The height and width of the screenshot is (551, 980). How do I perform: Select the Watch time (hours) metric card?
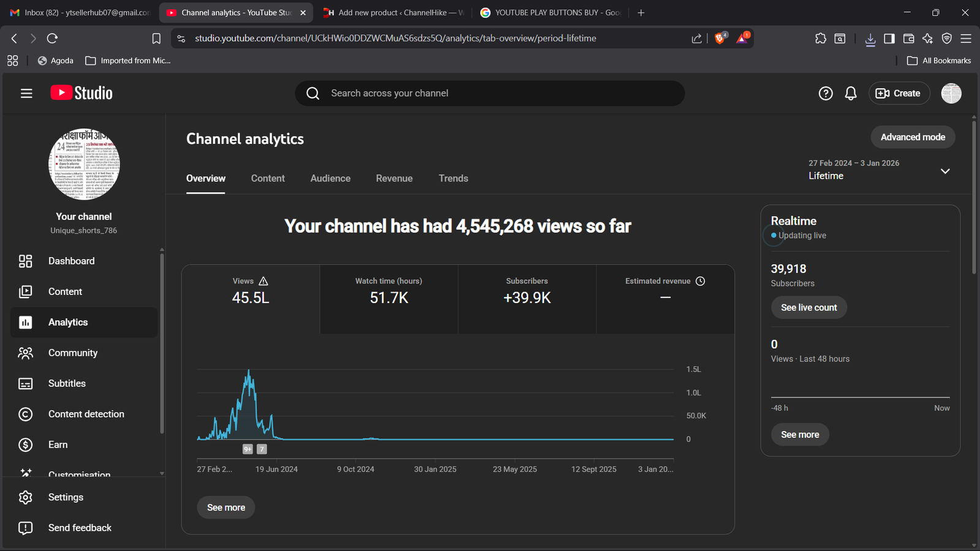pos(388,299)
